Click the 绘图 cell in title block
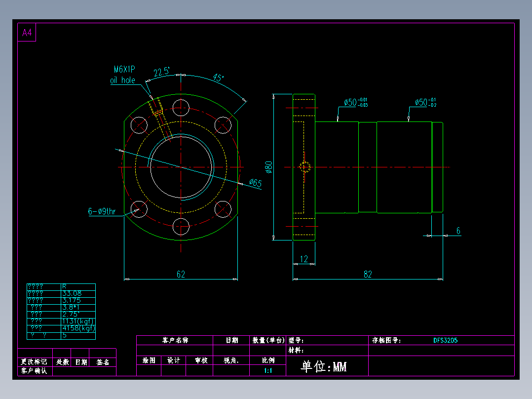 tap(149, 360)
